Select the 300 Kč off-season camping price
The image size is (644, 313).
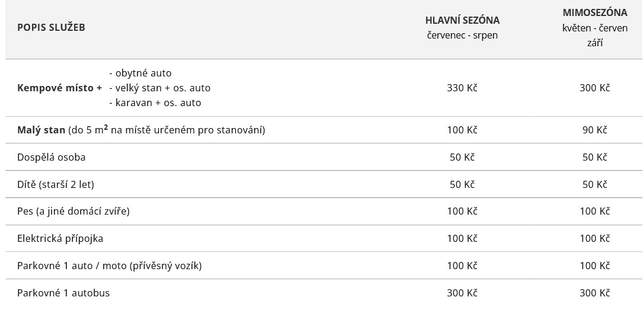[x=595, y=88]
